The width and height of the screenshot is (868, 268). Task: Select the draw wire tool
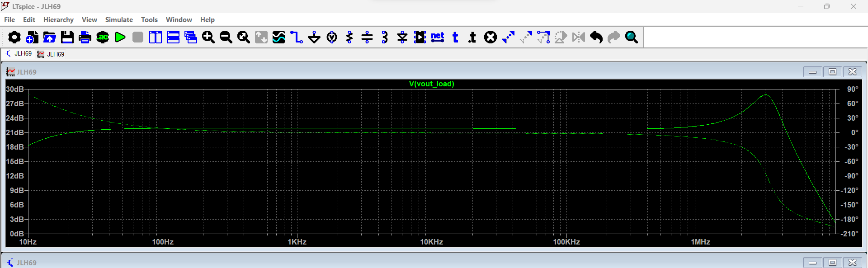pos(297,37)
